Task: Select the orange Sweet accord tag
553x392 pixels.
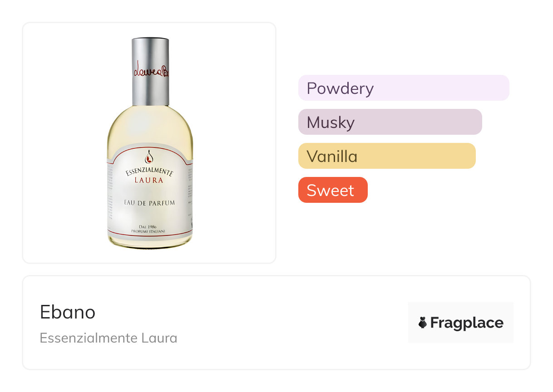Action: pos(332,190)
